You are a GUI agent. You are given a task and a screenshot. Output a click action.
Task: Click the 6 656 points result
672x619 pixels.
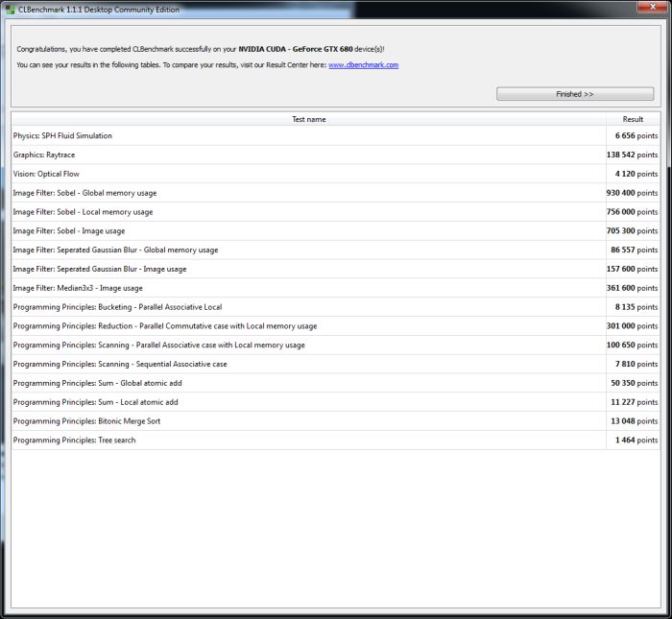click(x=636, y=135)
